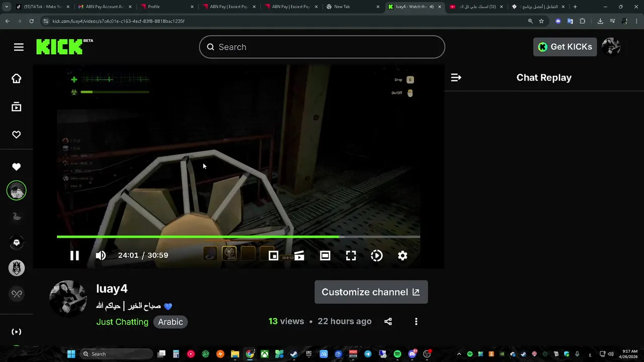644x362 pixels.
Task: Open the browser zoom icon
Action: click(530, 21)
